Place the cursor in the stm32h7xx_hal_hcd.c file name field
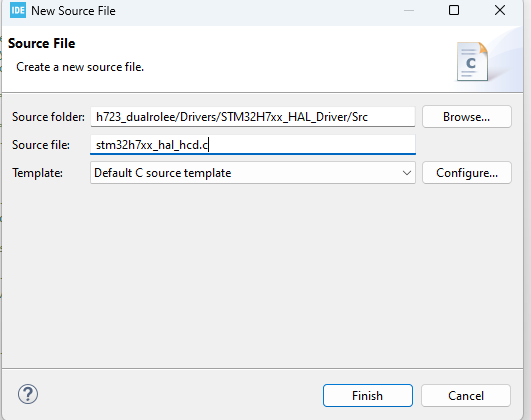Screen dimensions: 531x420 pyautogui.click(x=253, y=145)
